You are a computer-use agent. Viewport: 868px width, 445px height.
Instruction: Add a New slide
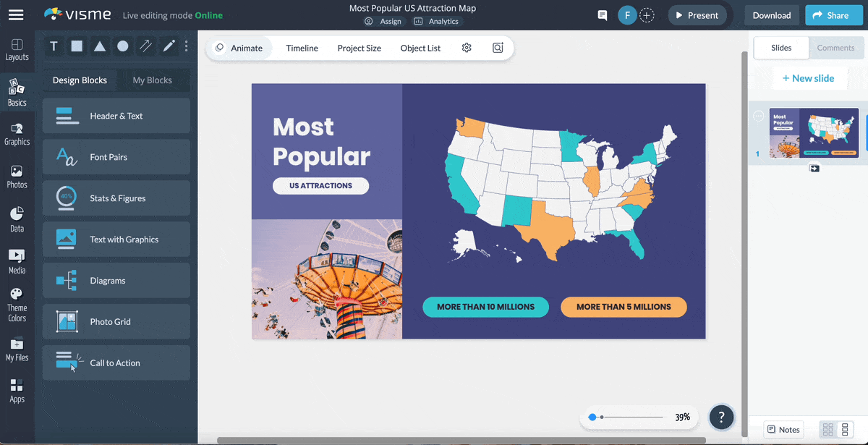808,78
